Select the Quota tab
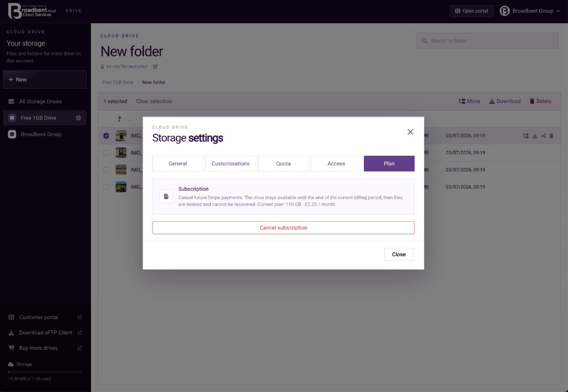Image resolution: width=568 pixels, height=392 pixels. click(283, 164)
